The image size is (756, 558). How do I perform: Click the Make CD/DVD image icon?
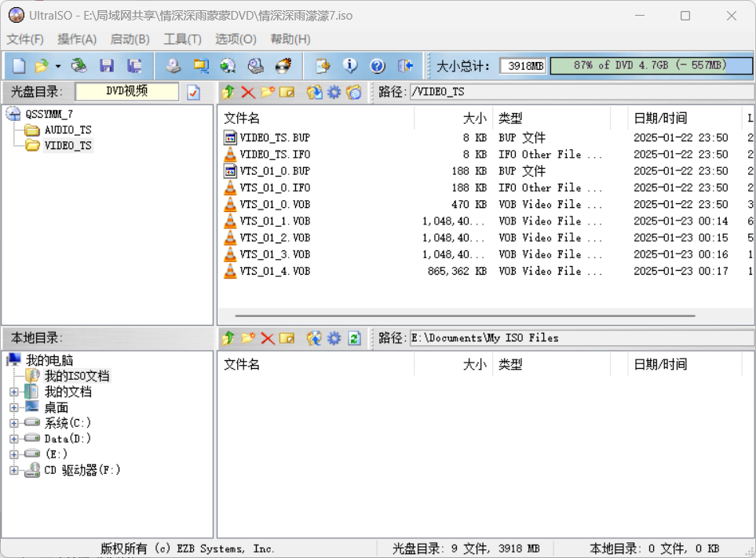[x=173, y=66]
